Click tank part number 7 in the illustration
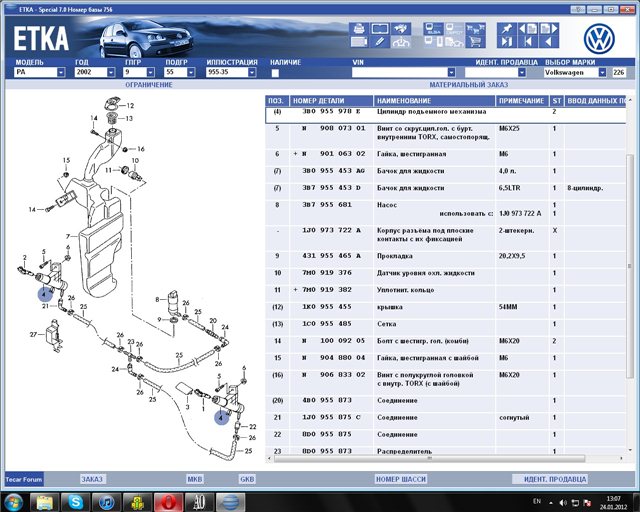This screenshot has height=512, width=640. coord(68,236)
